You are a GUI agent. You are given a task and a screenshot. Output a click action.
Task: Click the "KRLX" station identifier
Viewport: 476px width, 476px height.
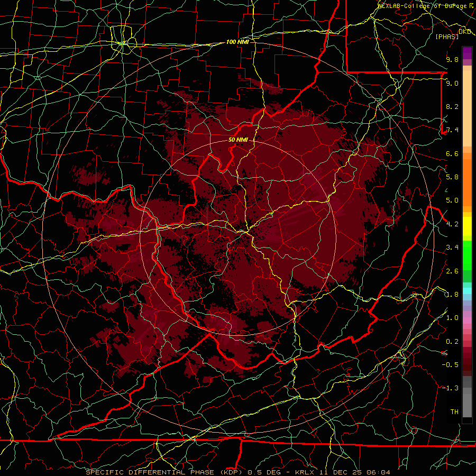(x=305, y=472)
